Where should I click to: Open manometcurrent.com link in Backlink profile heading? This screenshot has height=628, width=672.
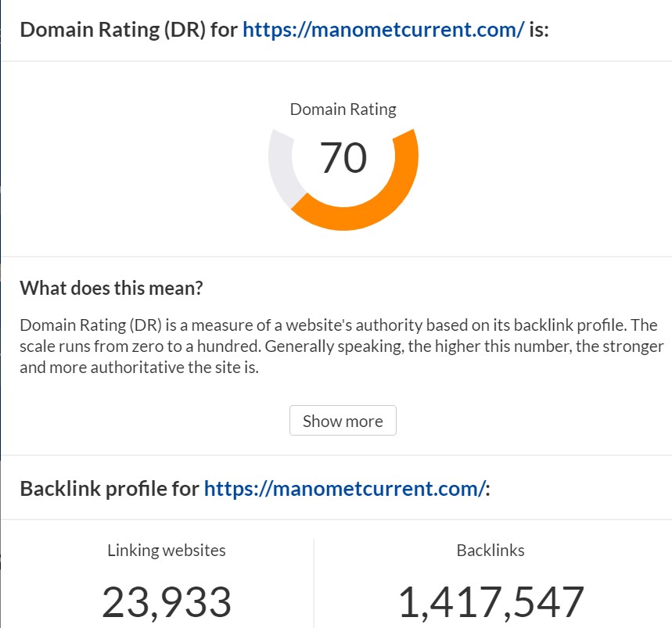click(x=345, y=489)
